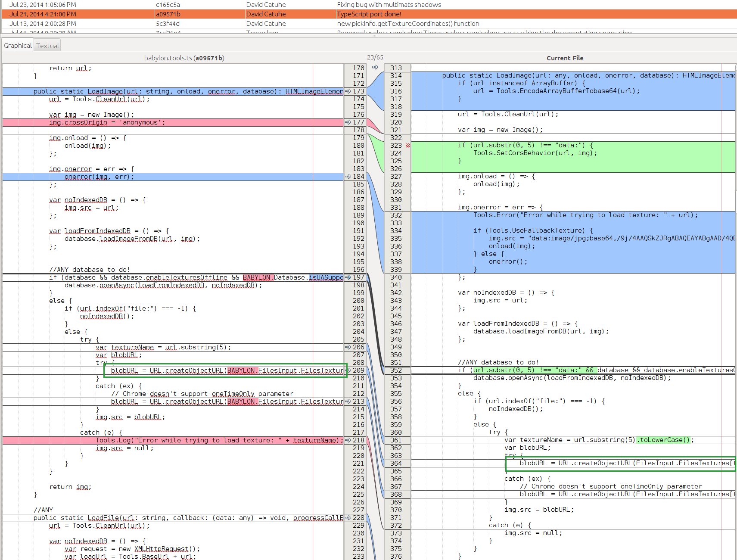Click the replace arrow at line 213
The image size is (737, 560).
click(x=348, y=401)
